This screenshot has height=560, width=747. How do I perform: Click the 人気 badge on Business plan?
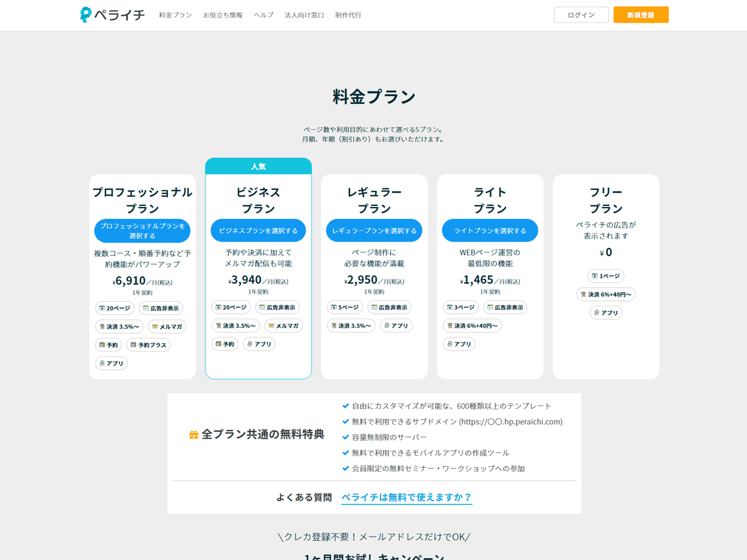click(x=259, y=166)
